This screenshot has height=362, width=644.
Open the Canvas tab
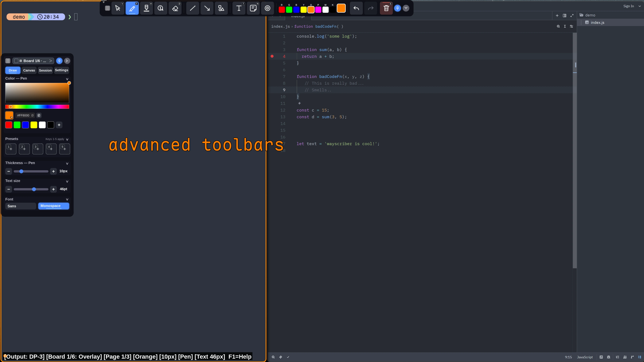(29, 70)
